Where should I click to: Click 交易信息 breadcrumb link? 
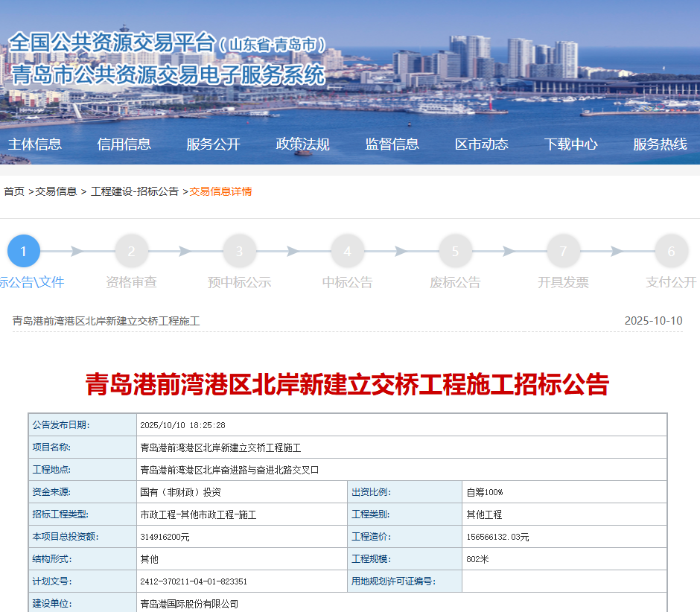tap(57, 191)
